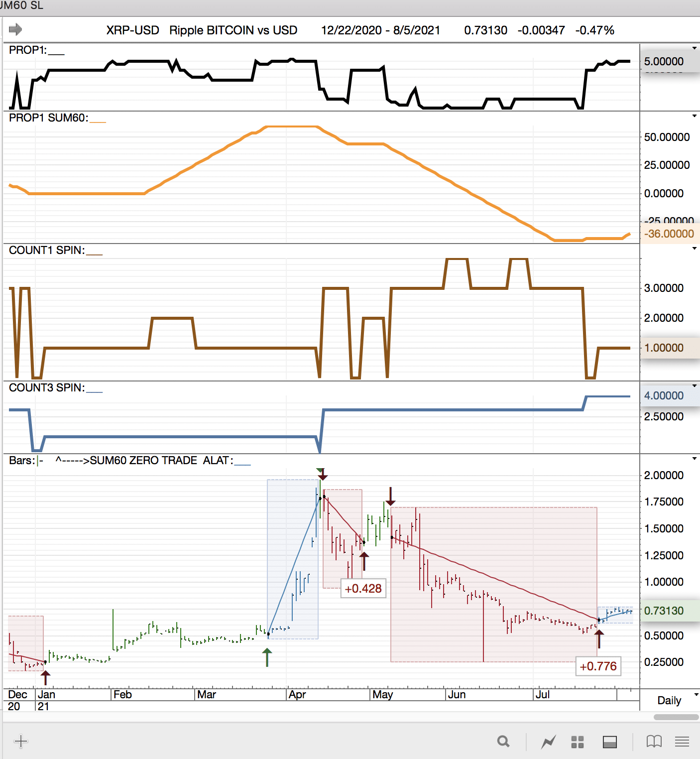Viewport: 700px width, 759px height.
Task: Click the down-arrow sell marker at early May
Action: tap(391, 497)
